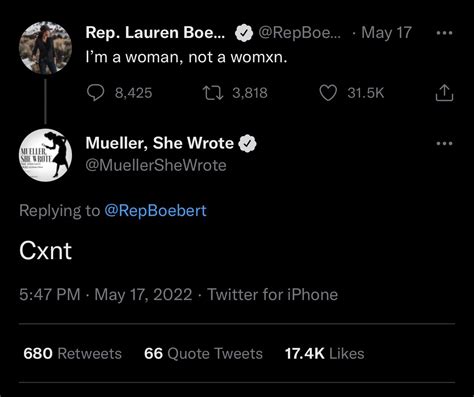Open Rep. Lauren Boebert's profile picture

pos(45,48)
